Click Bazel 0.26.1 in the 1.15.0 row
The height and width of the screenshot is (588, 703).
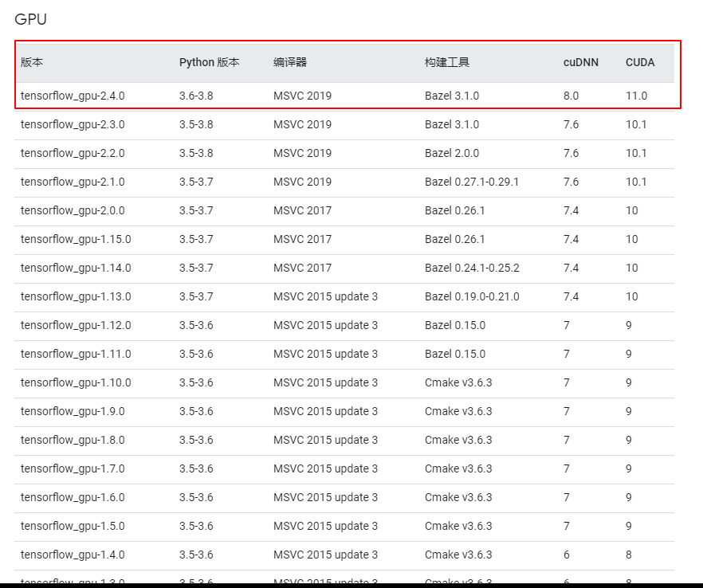(454, 239)
